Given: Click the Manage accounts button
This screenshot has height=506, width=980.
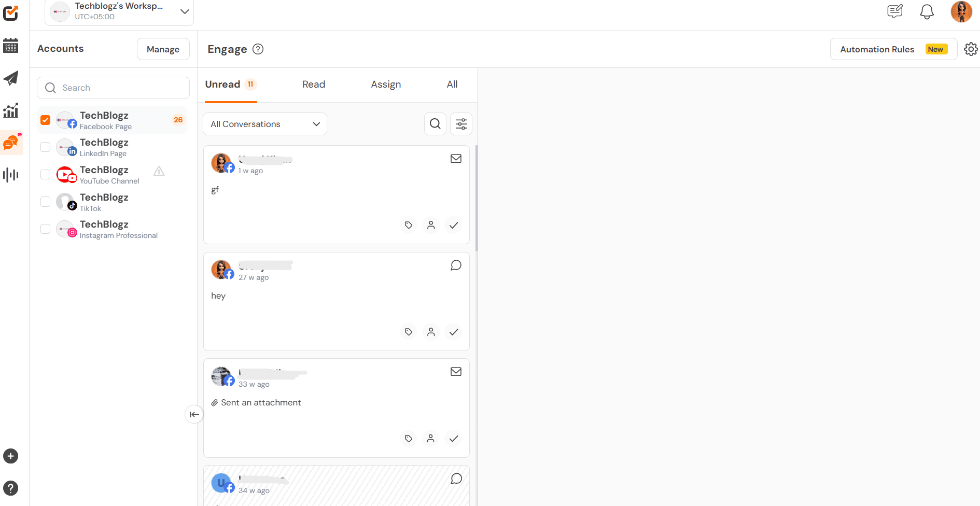Looking at the screenshot, I should [x=163, y=49].
